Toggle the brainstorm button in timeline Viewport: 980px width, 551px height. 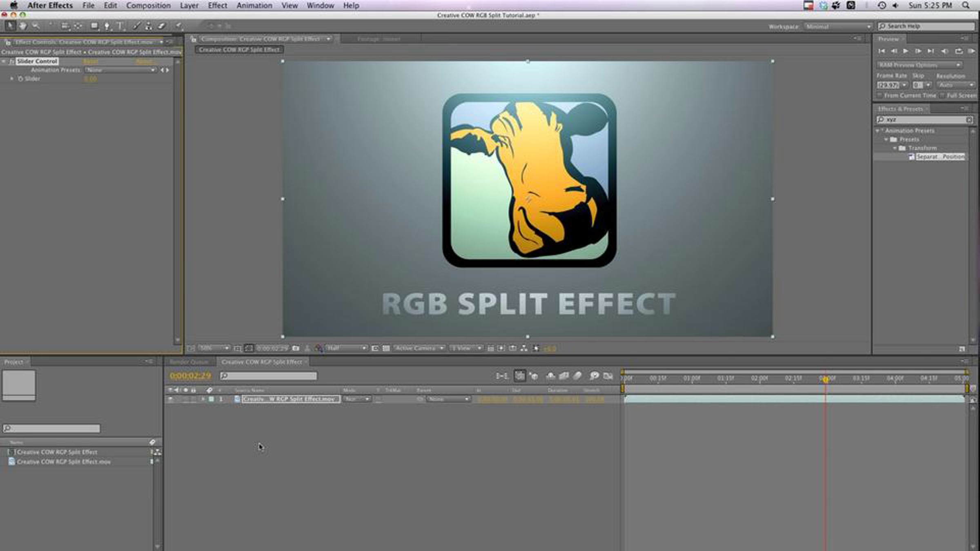595,375
